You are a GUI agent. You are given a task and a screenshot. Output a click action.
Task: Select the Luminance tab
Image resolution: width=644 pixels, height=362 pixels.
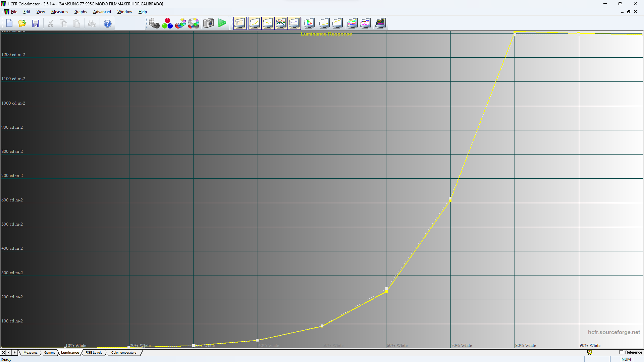70,353
